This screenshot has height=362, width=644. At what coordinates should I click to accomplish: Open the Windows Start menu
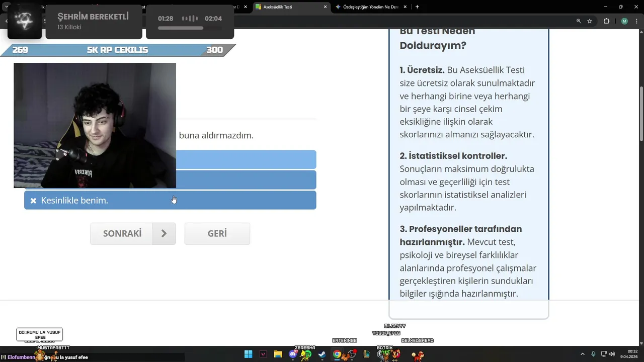click(248, 354)
